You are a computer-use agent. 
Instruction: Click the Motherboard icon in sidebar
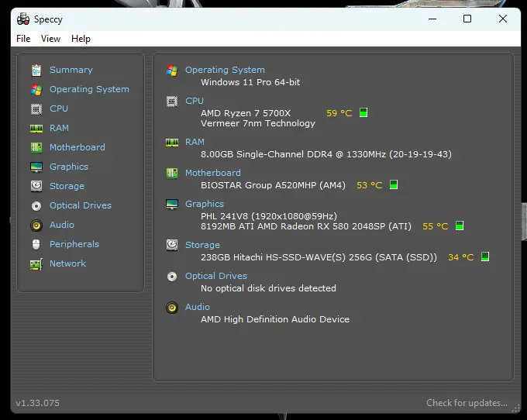point(36,148)
